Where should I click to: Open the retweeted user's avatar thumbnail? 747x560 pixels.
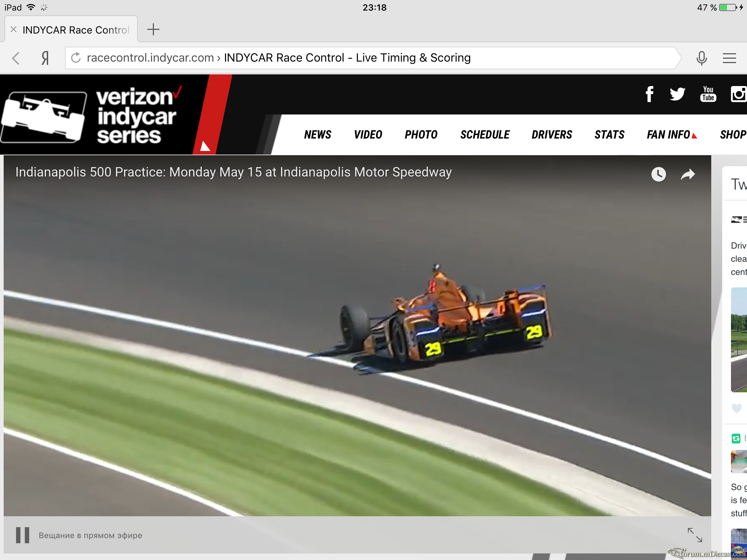tap(739, 462)
